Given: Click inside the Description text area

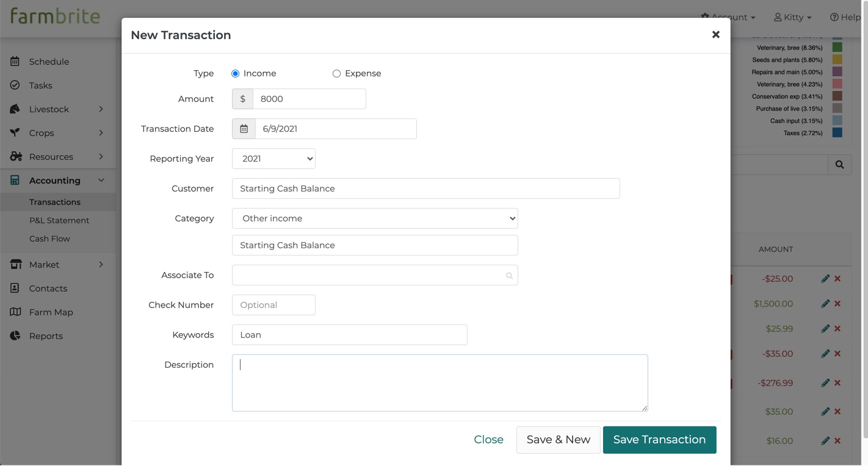Looking at the screenshot, I should 439,383.
